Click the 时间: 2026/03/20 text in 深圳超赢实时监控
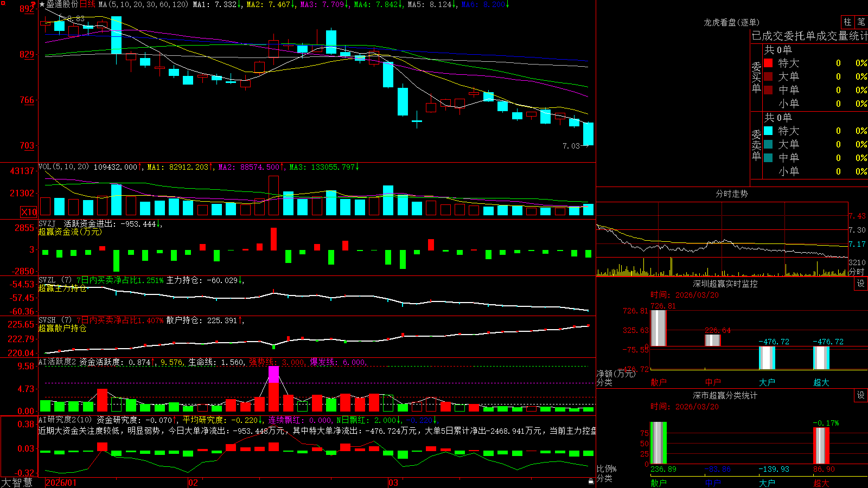 685,295
